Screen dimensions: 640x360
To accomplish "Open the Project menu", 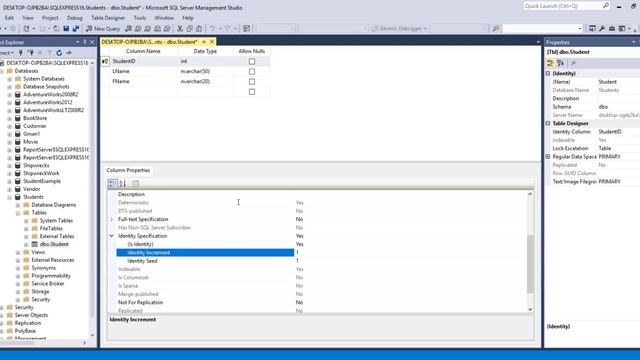I will 50,18.
